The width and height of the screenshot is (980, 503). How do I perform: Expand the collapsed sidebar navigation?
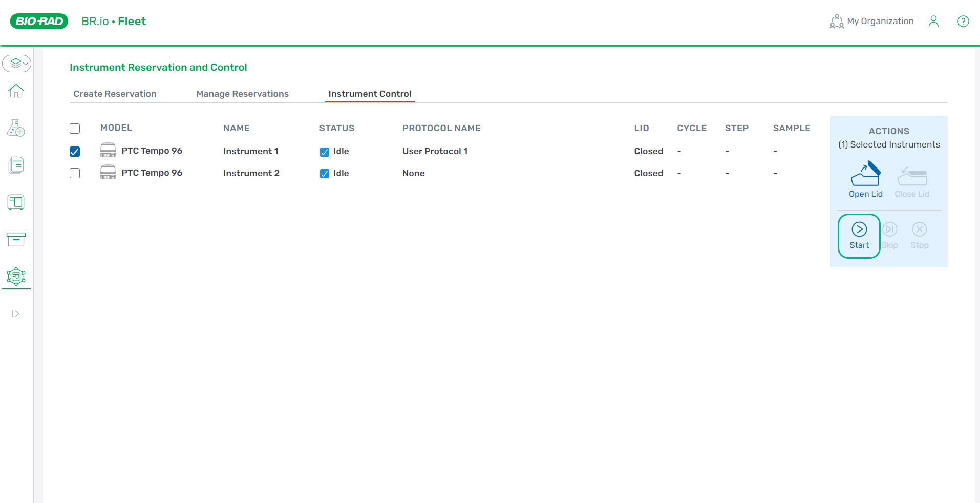pos(15,314)
